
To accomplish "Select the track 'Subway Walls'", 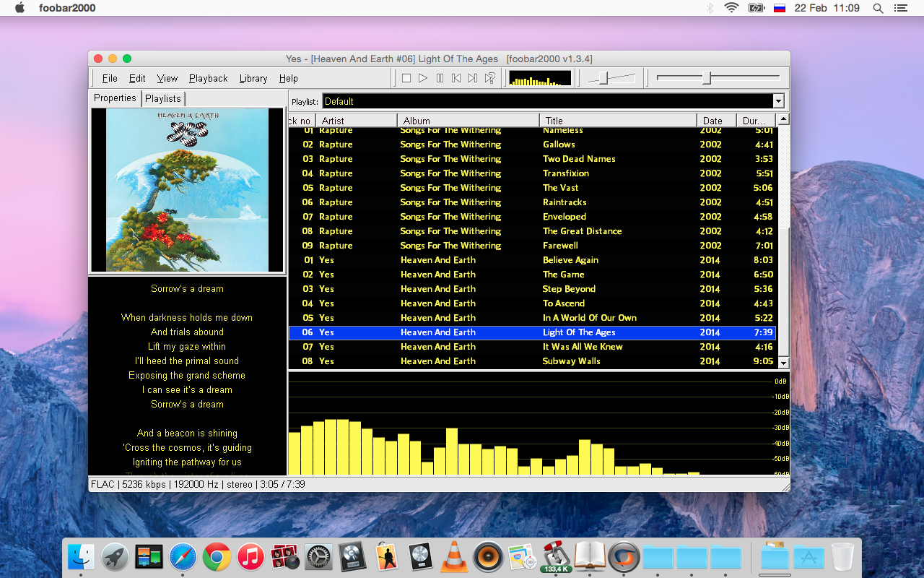I will tap(531, 361).
